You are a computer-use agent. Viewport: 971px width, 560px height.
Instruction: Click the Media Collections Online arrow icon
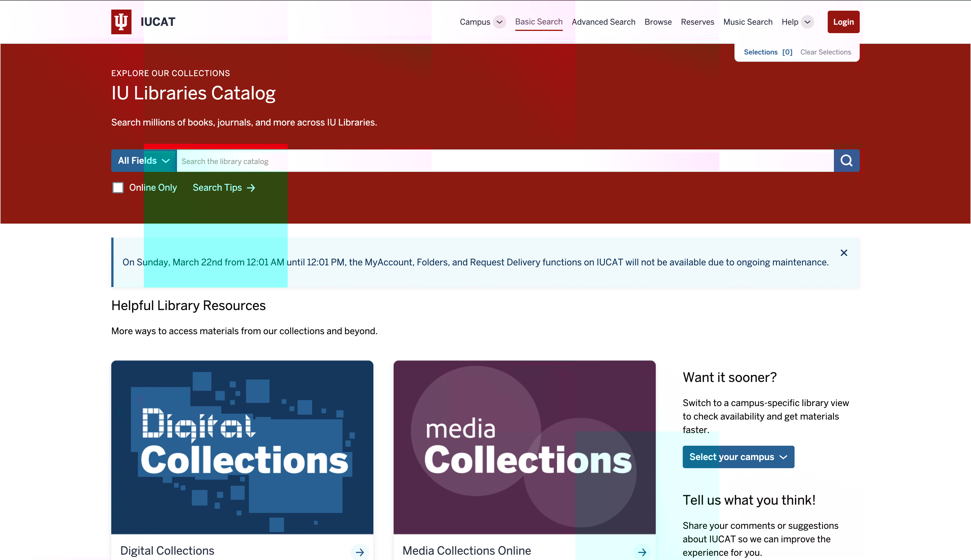pyautogui.click(x=642, y=552)
